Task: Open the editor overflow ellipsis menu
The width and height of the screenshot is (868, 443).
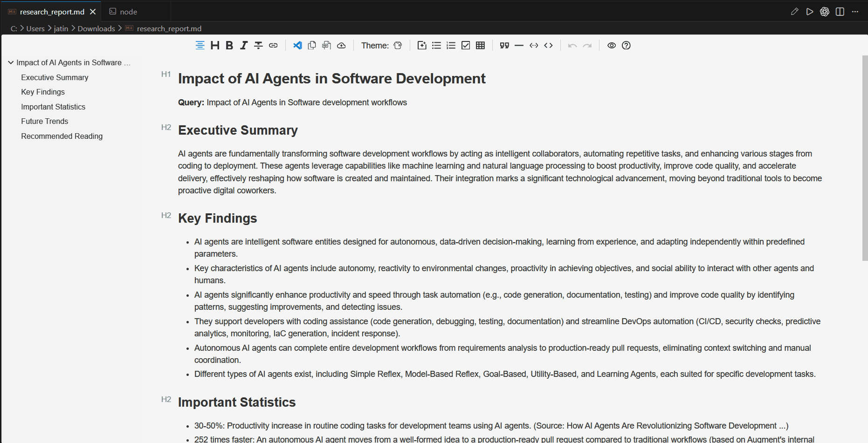Action: 855,11
